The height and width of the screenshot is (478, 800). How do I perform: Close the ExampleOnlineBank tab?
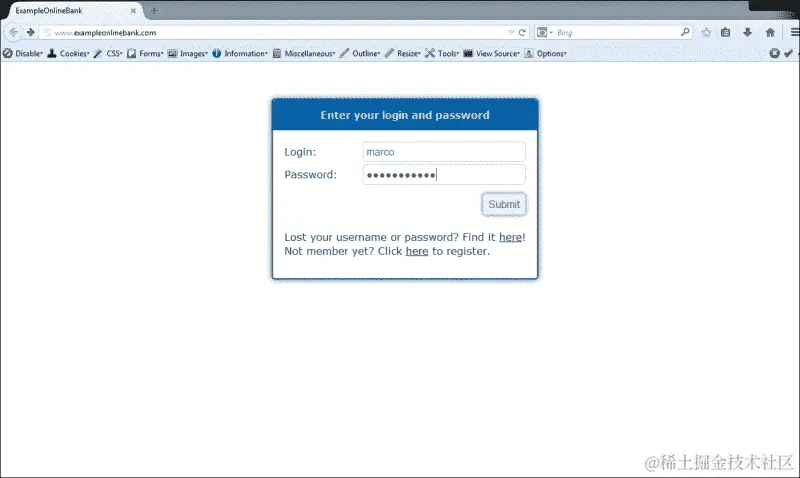133,10
